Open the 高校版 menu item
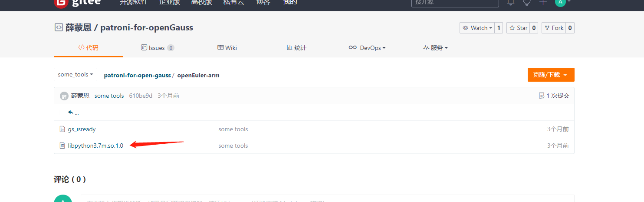 click(201, 2)
